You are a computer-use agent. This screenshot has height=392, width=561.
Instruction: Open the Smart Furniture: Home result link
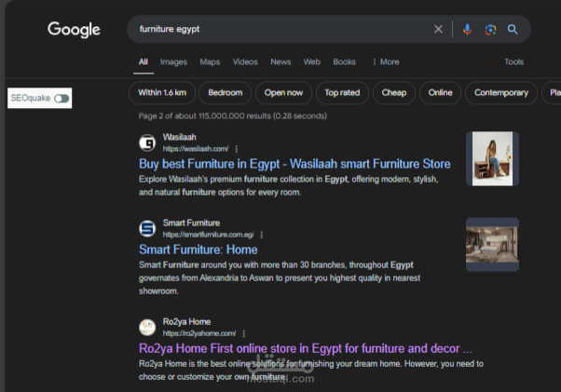coord(198,250)
